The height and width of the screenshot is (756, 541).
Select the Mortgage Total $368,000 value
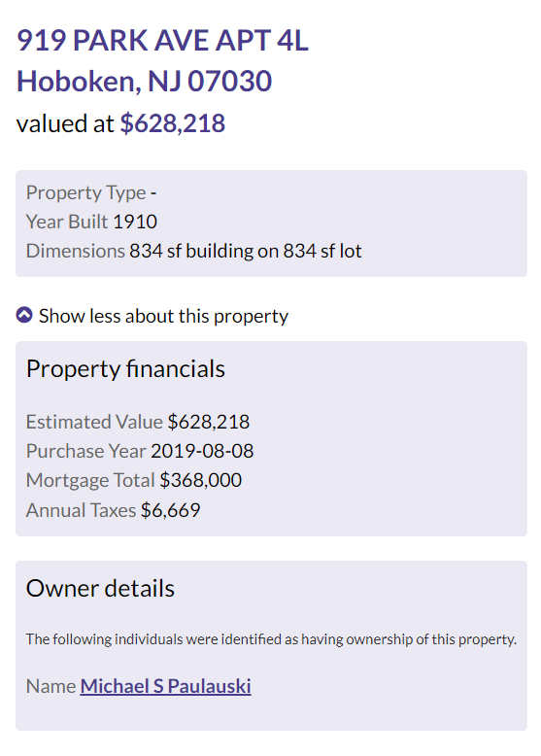click(x=200, y=480)
